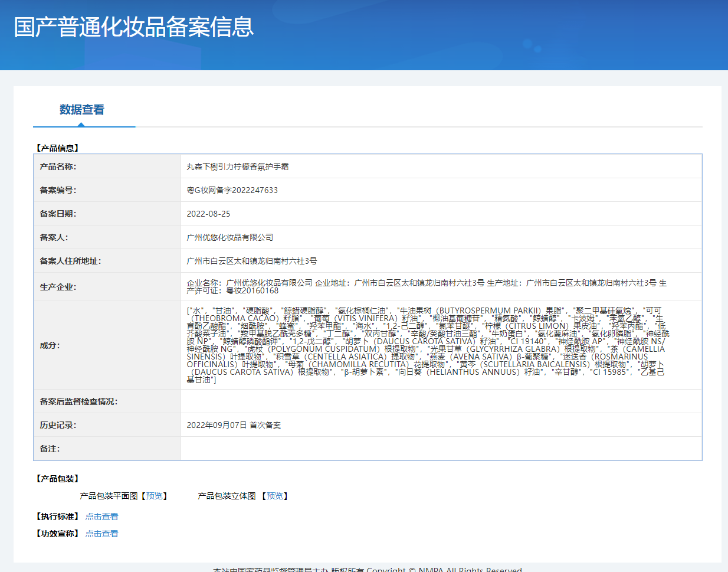Click the 备案人 value 广州优悠化妆品有限公司
The width and height of the screenshot is (728, 572).
coord(229,237)
